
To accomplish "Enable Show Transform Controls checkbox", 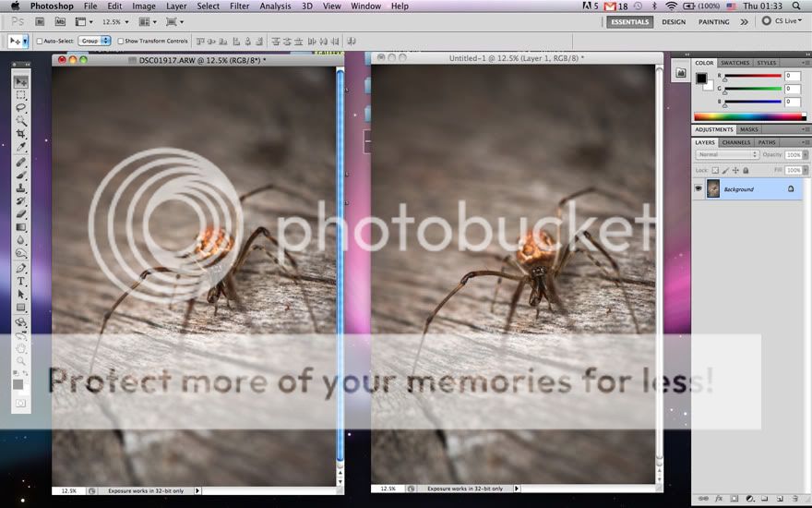I will point(121,41).
